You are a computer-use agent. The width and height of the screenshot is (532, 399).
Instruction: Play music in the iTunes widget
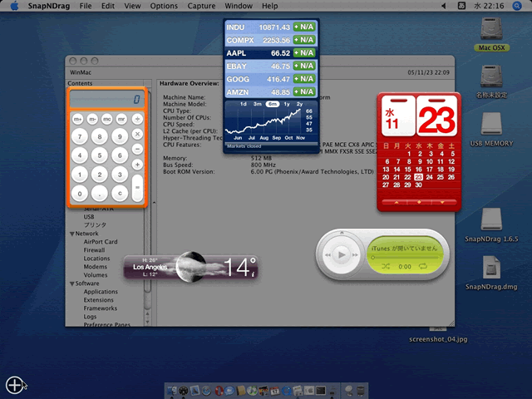point(342,254)
